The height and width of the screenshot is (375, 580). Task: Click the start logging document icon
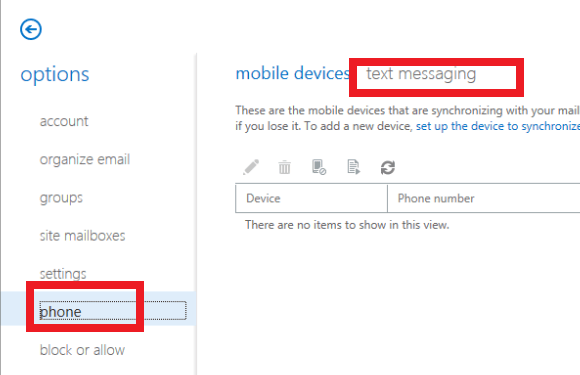[x=353, y=167]
